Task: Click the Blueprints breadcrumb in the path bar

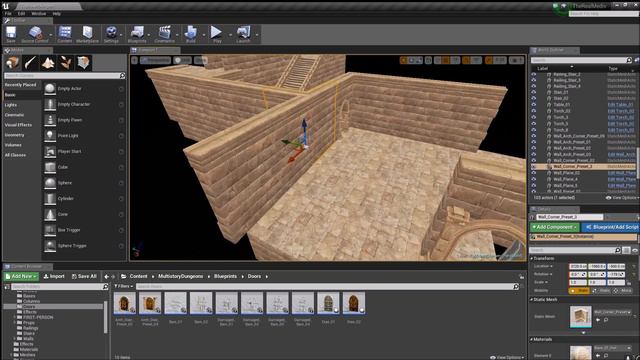Action: pos(225,276)
